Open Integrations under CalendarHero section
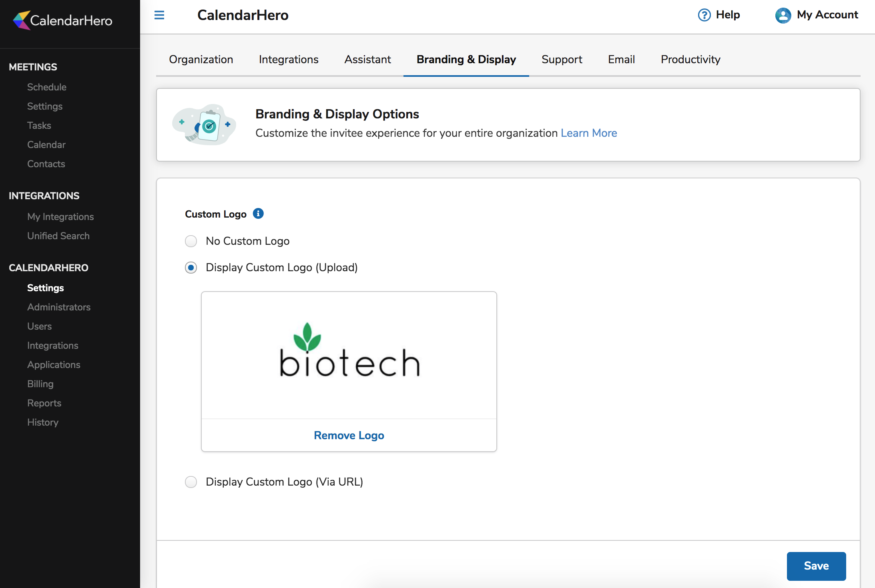The image size is (875, 588). pyautogui.click(x=53, y=345)
